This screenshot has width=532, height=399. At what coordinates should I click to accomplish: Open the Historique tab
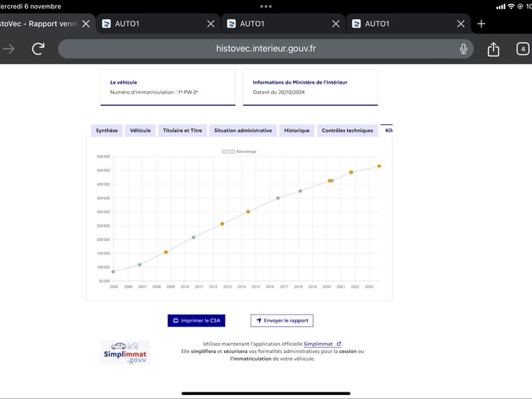pos(297,130)
